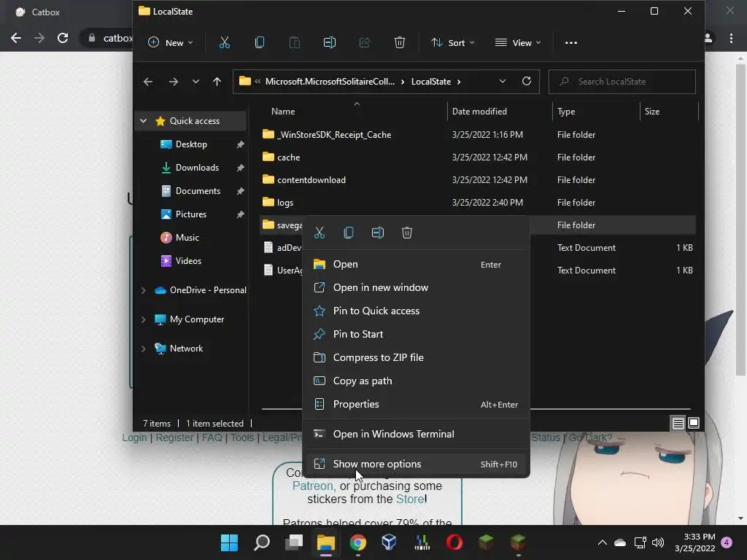Click the Register link on Catbox page
The width and height of the screenshot is (747, 560).
coord(174,437)
